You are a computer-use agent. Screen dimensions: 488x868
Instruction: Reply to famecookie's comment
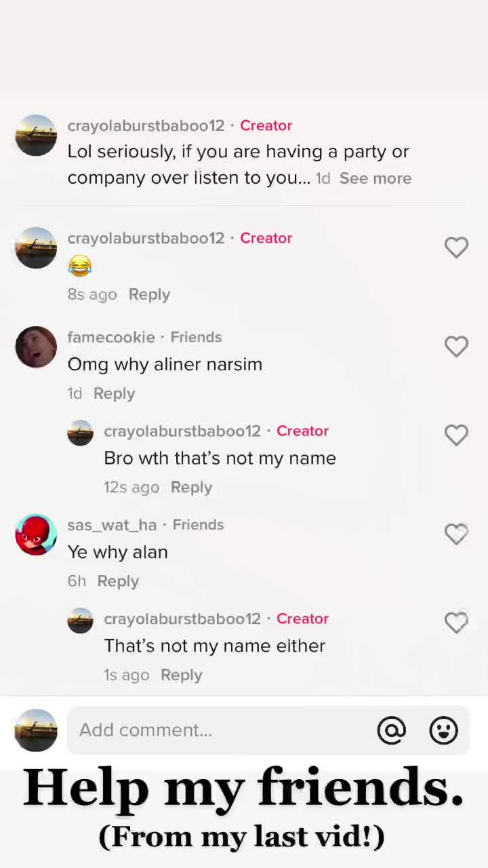click(x=114, y=393)
